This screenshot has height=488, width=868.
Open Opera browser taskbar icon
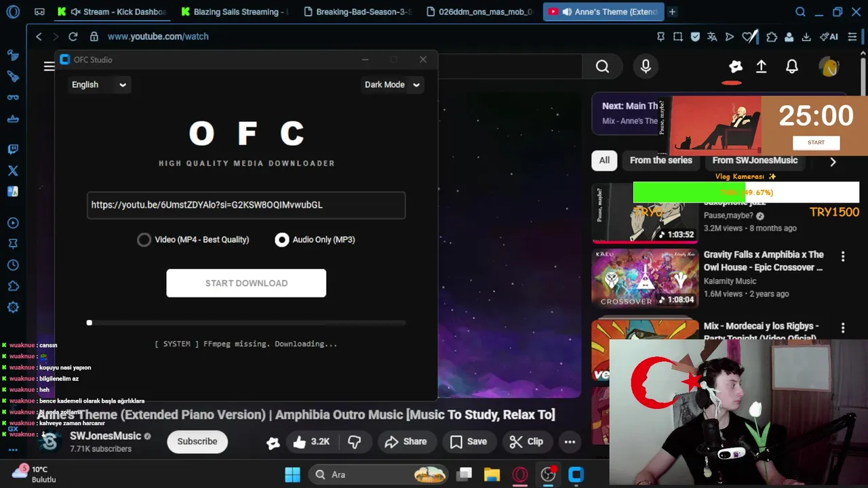[520, 474]
